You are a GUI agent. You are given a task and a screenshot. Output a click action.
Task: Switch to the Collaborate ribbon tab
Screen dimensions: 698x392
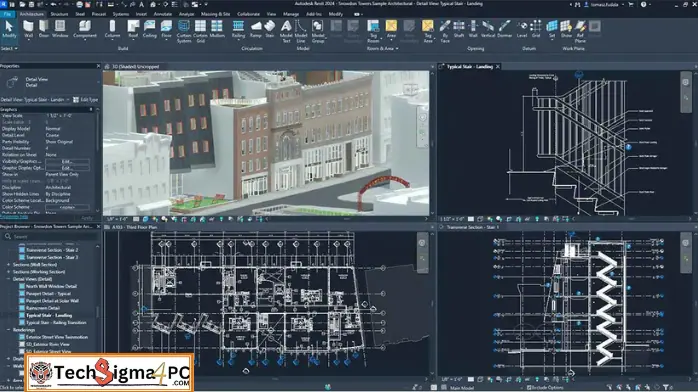[x=248, y=14]
